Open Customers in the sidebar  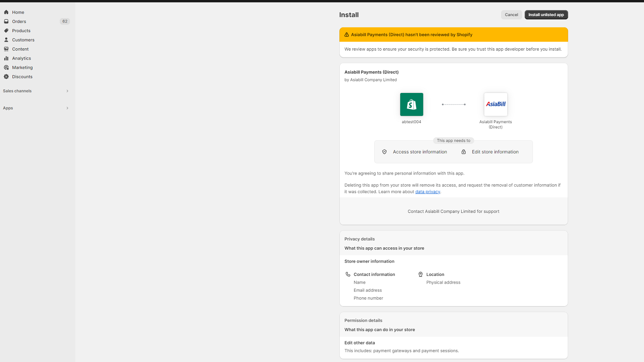tap(23, 40)
